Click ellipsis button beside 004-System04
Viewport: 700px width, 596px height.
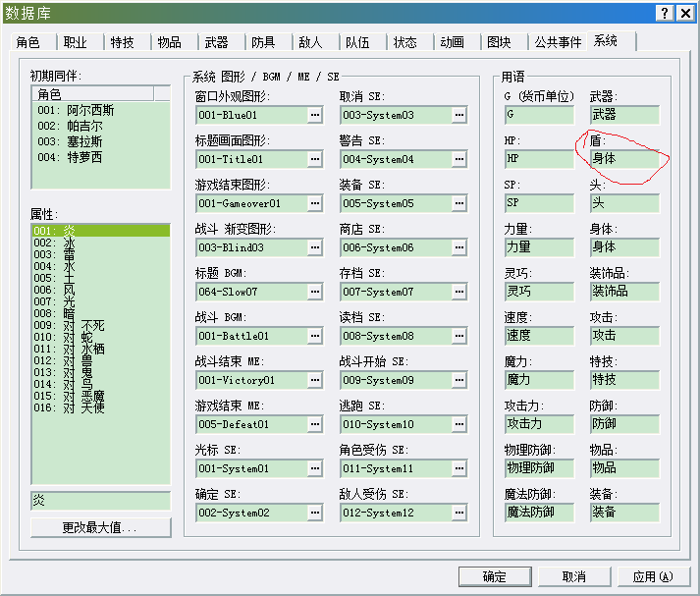click(459, 159)
